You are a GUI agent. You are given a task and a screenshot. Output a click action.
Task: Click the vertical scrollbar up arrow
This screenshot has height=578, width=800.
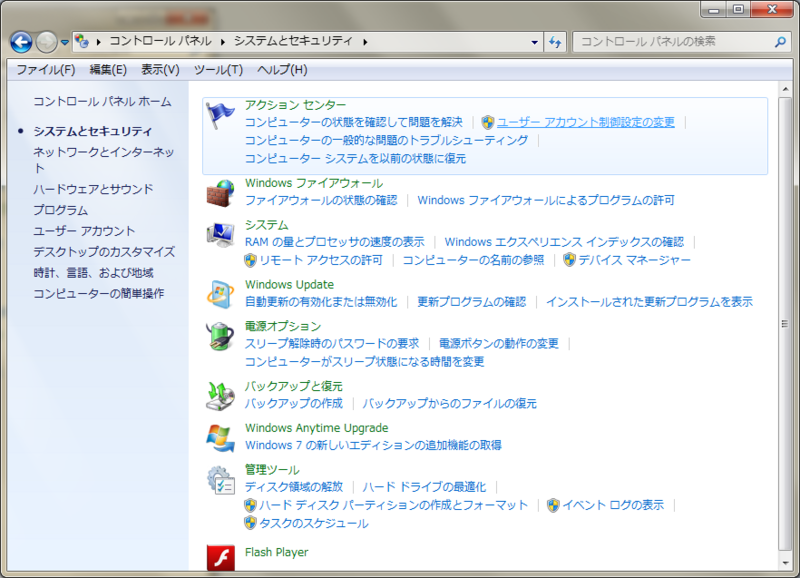coord(785,89)
